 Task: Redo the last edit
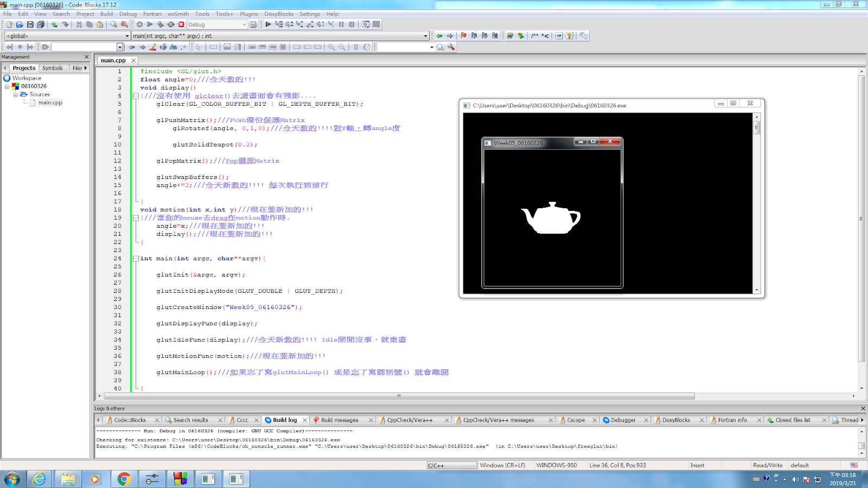(65, 24)
